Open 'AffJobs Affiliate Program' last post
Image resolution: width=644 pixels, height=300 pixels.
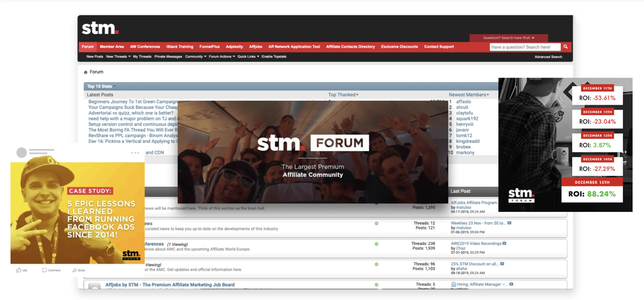click(474, 203)
